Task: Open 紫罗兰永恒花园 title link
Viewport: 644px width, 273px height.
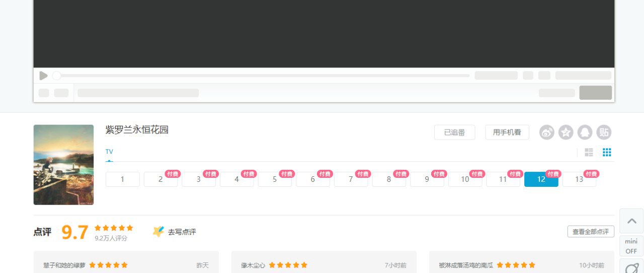Action: pos(137,130)
